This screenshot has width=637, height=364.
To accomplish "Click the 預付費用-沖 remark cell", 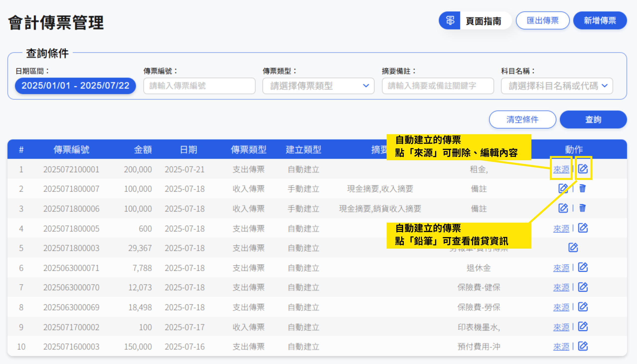I will (478, 347).
